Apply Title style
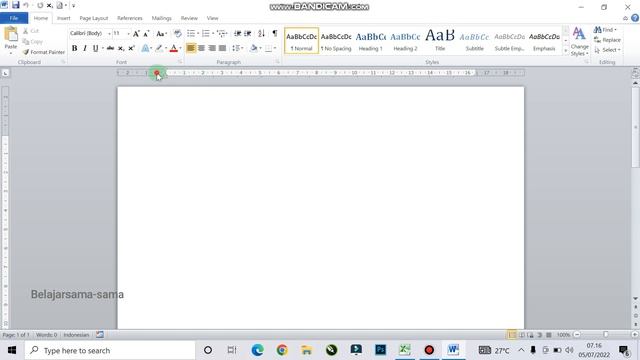Screen dimensions: 640x360 440,41
